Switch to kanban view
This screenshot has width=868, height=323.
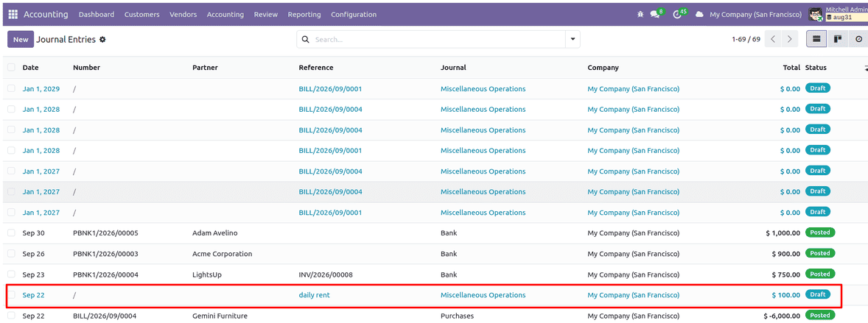[838, 39]
